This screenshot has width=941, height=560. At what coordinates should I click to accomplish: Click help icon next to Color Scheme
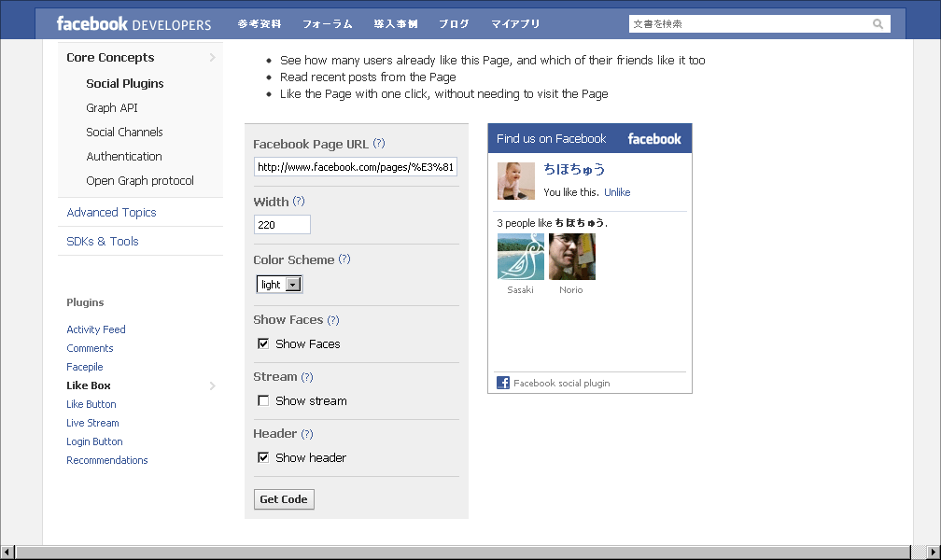tap(344, 259)
